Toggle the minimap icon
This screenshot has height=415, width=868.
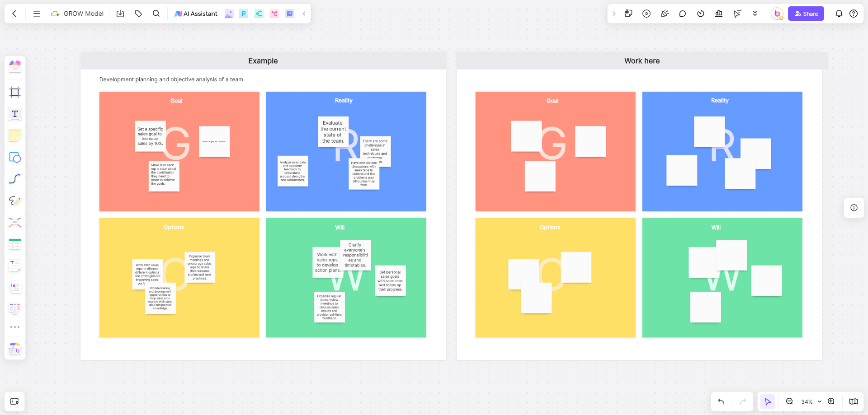point(854,401)
